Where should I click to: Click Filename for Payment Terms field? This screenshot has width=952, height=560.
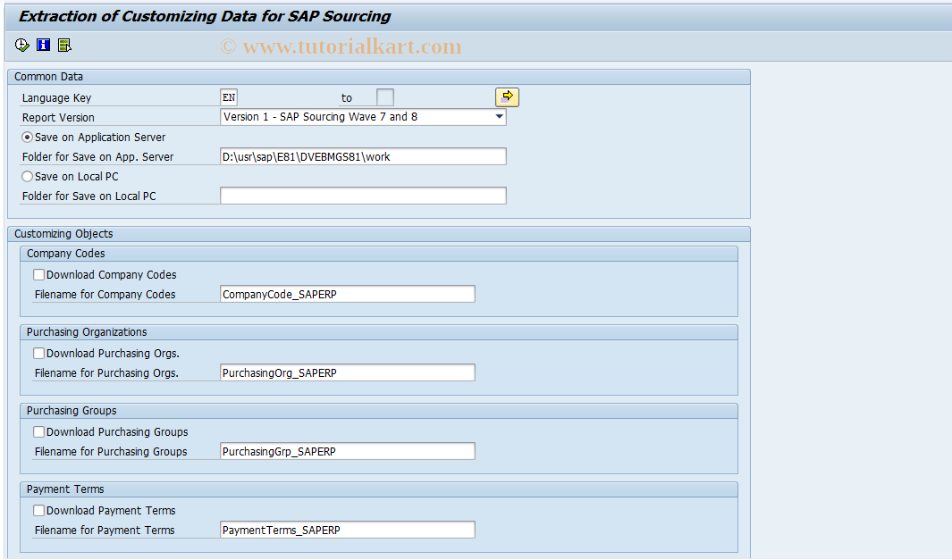(x=348, y=530)
